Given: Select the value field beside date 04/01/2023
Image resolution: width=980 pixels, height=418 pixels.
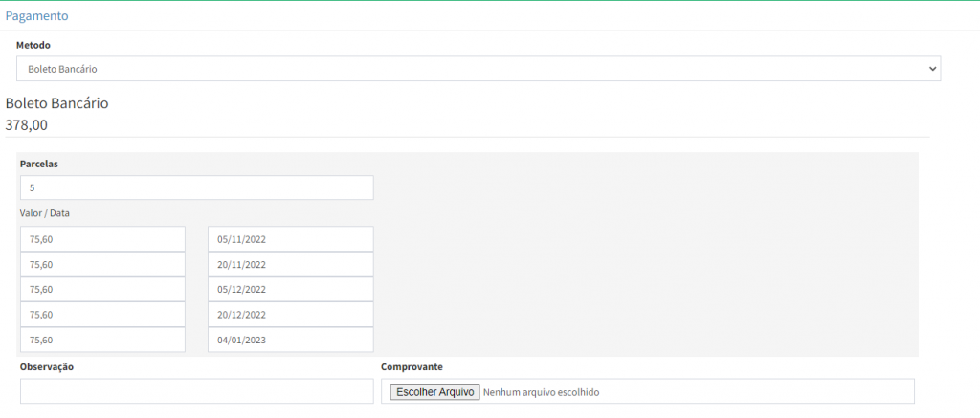Looking at the screenshot, I should pyautogui.click(x=102, y=340).
